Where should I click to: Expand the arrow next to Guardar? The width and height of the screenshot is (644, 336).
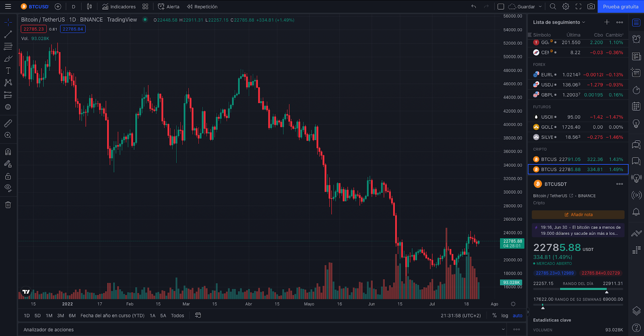click(540, 6)
